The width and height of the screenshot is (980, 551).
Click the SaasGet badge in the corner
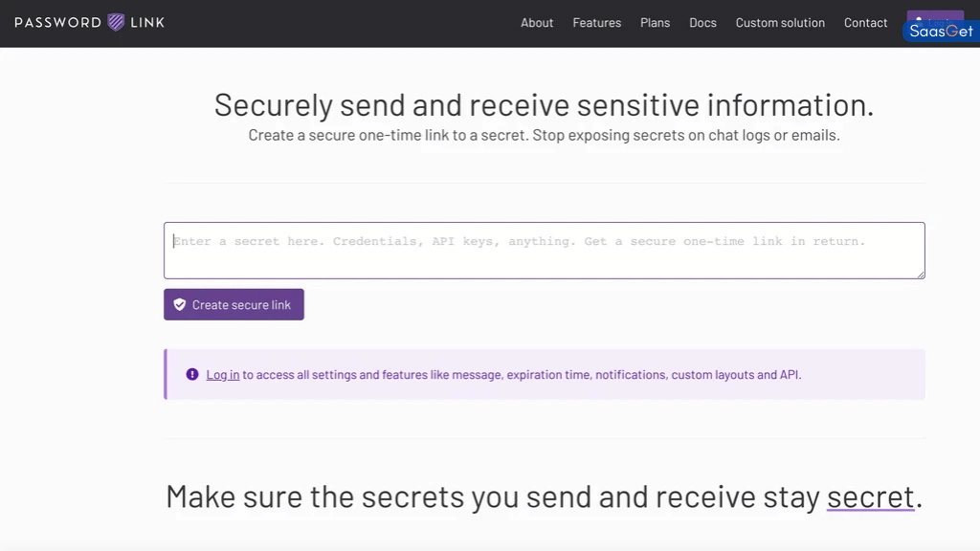coord(940,30)
